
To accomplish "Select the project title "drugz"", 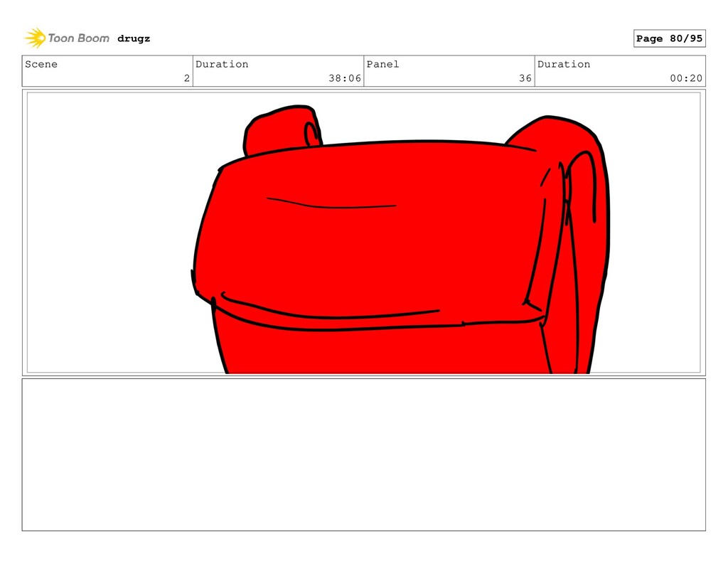I will tap(134, 38).
